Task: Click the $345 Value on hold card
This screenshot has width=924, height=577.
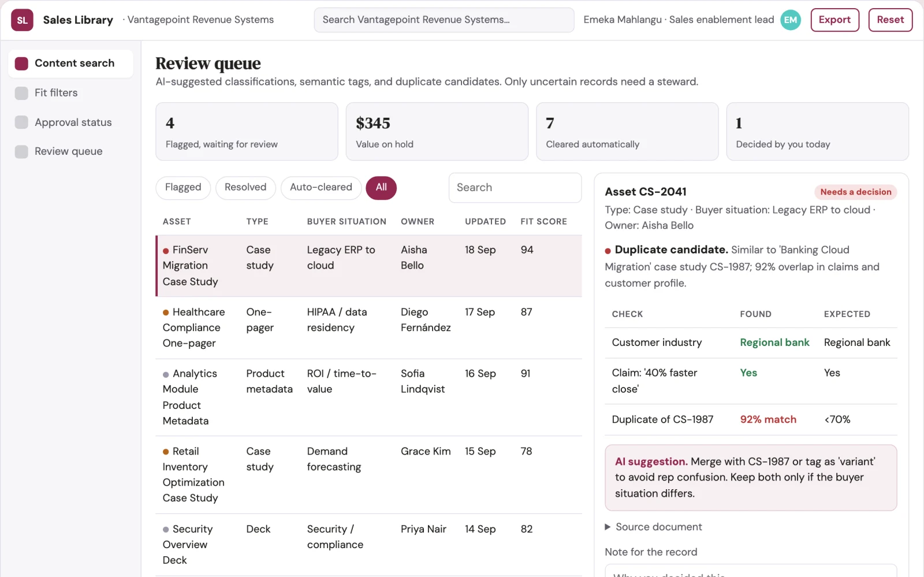Action: 437,132
